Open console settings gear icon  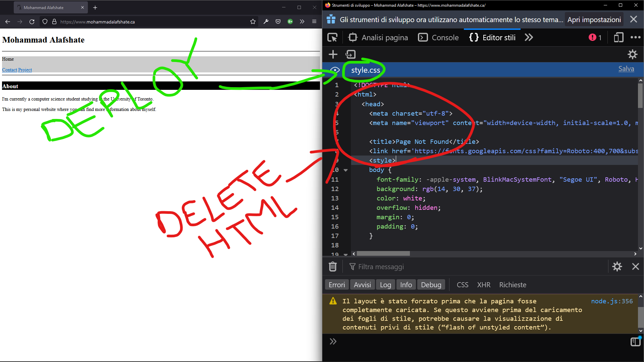(x=617, y=266)
